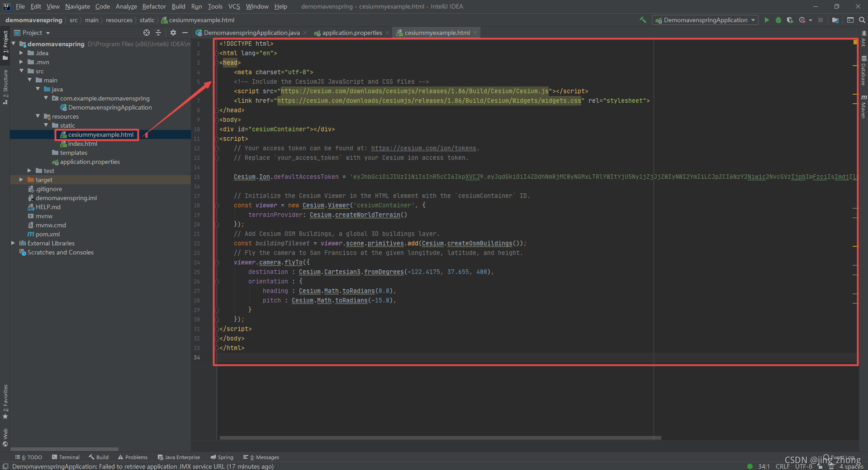Click 'static' in the breadcrumb path

pos(147,20)
